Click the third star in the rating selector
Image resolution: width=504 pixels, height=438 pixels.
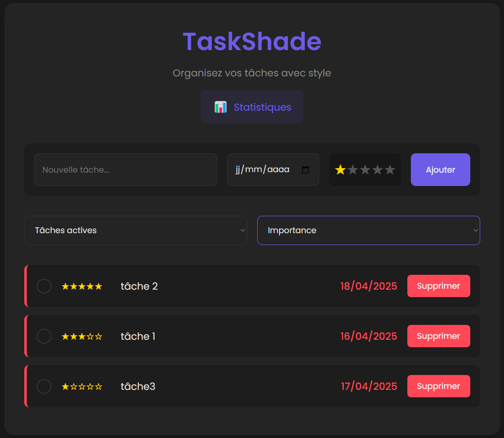(x=365, y=170)
